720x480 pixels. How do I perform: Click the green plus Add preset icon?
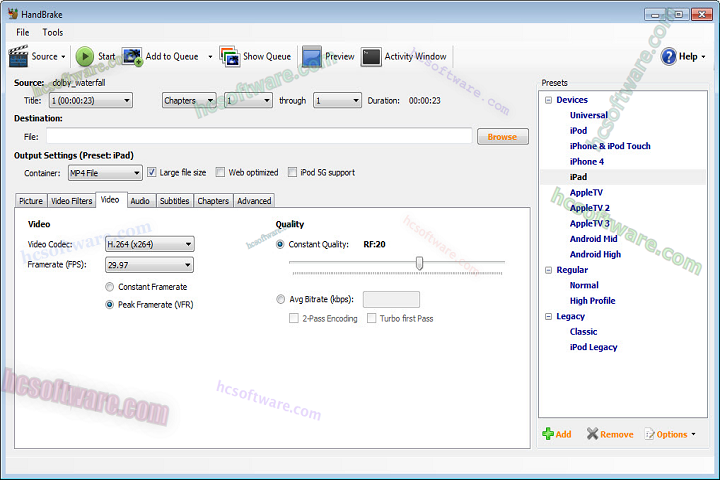[x=547, y=434]
